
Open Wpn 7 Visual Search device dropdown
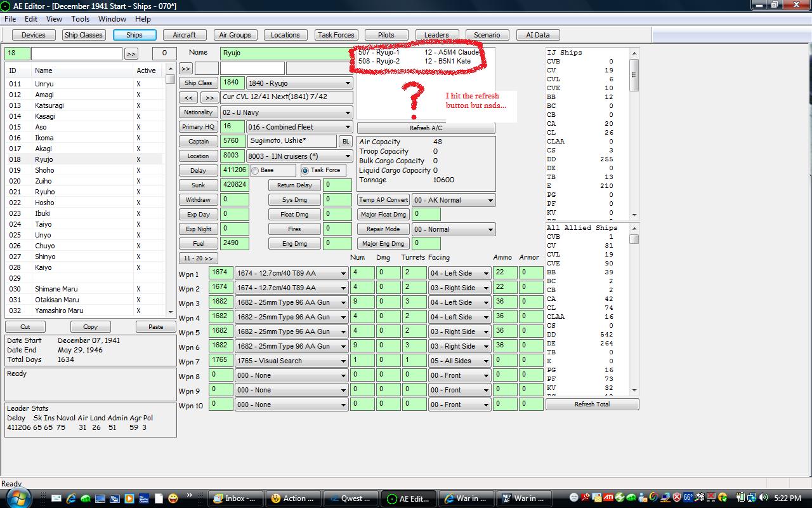(x=343, y=361)
